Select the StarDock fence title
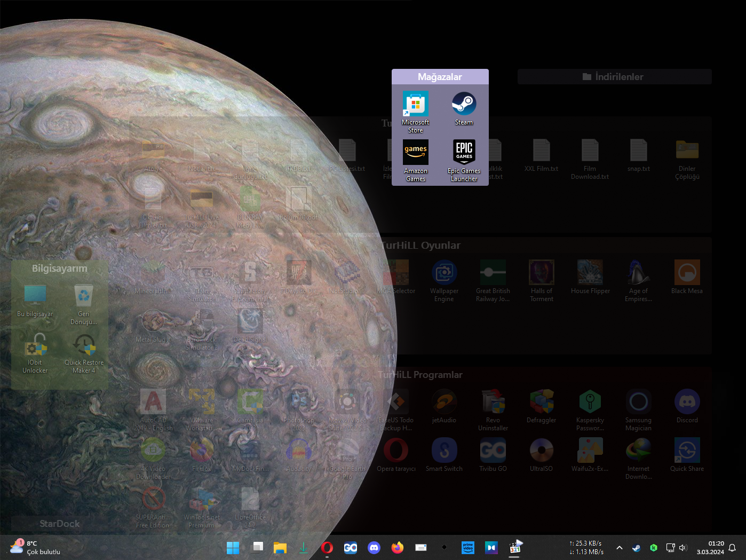 (60, 524)
